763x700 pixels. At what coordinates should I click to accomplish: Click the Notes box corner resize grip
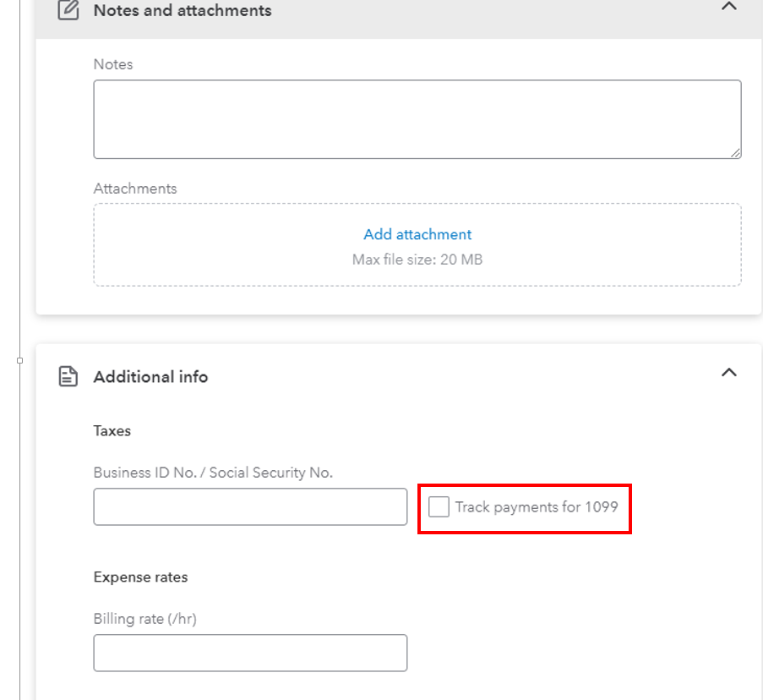pos(736,153)
